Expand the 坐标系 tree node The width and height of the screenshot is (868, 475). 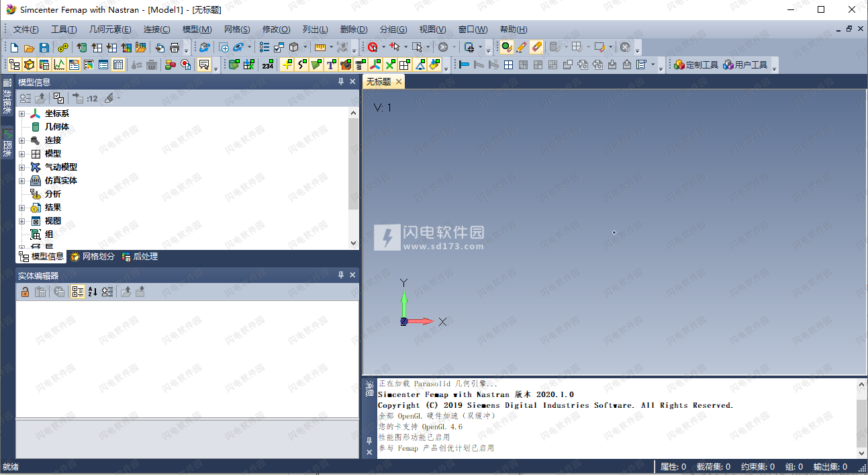click(22, 114)
